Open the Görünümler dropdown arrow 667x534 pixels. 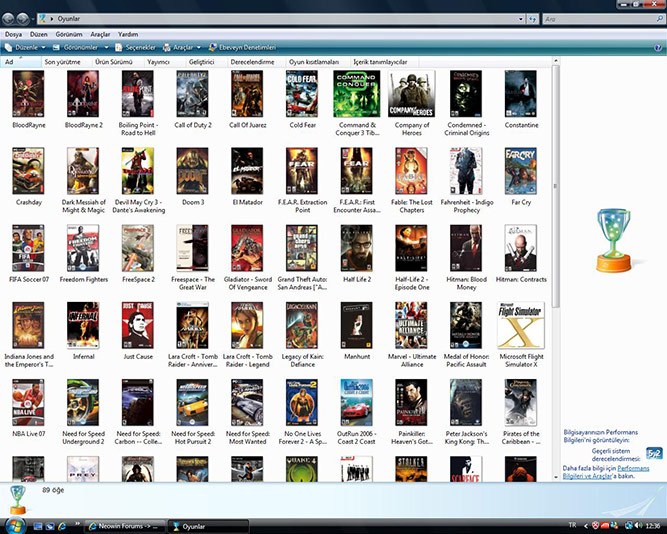click(106, 48)
